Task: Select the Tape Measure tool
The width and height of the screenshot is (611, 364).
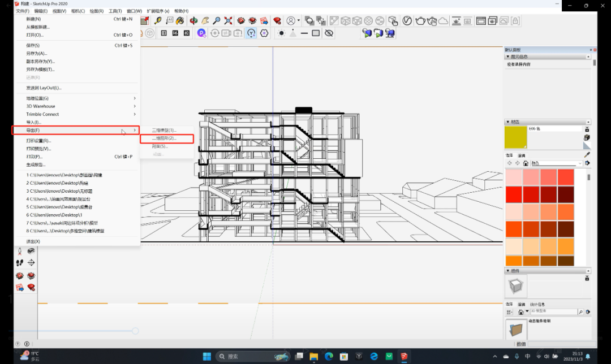Action: pos(158,21)
